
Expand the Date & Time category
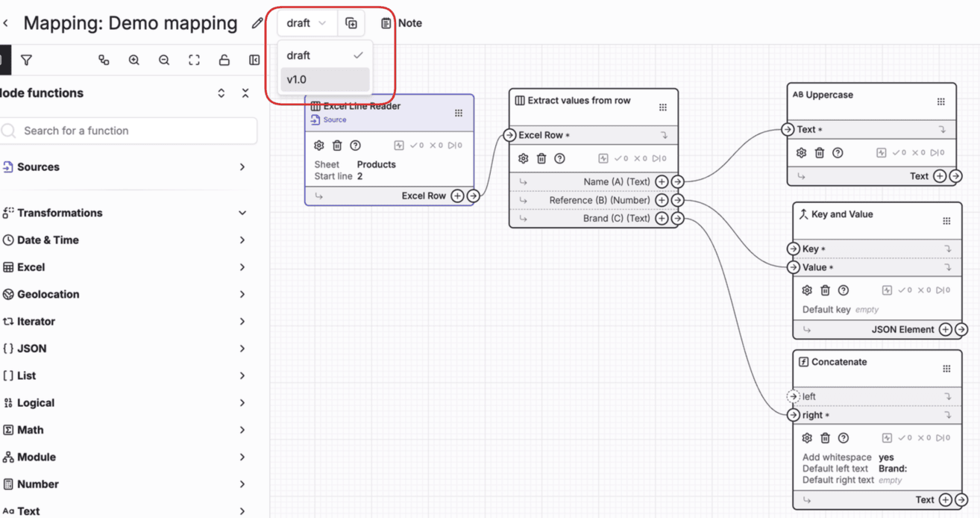242,240
